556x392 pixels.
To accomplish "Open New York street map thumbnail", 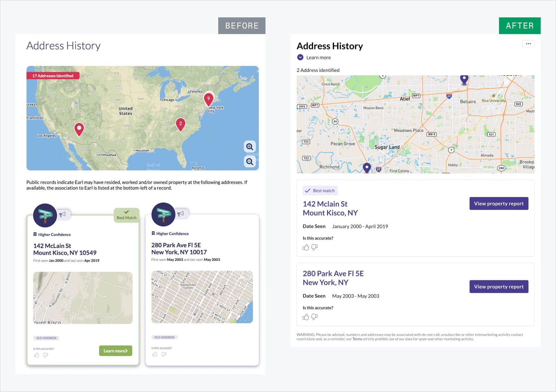I will coord(202,297).
